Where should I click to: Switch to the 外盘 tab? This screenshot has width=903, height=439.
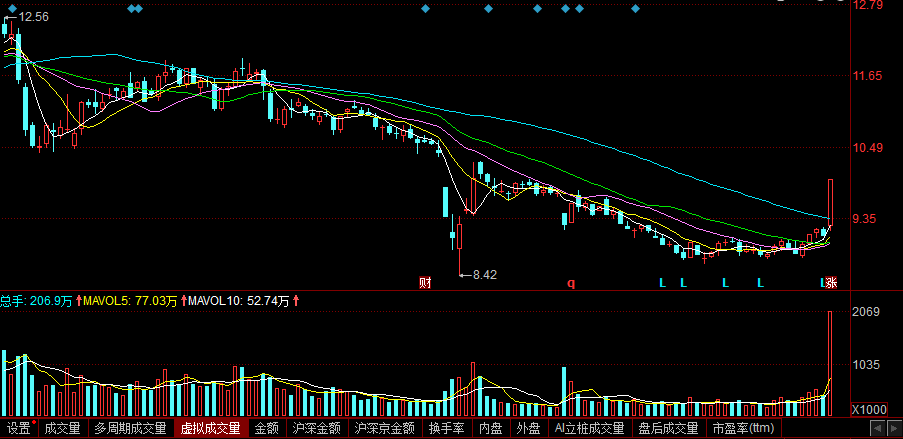point(528,429)
